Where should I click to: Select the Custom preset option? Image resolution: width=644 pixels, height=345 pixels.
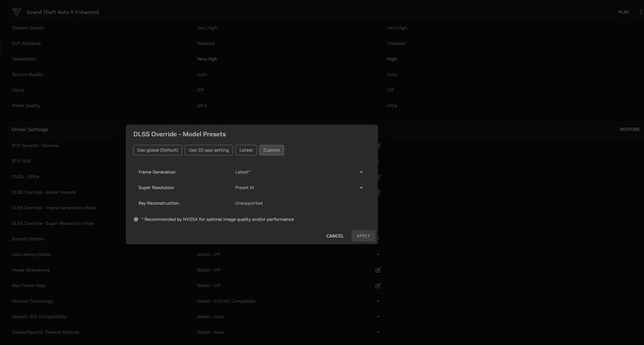pyautogui.click(x=272, y=150)
